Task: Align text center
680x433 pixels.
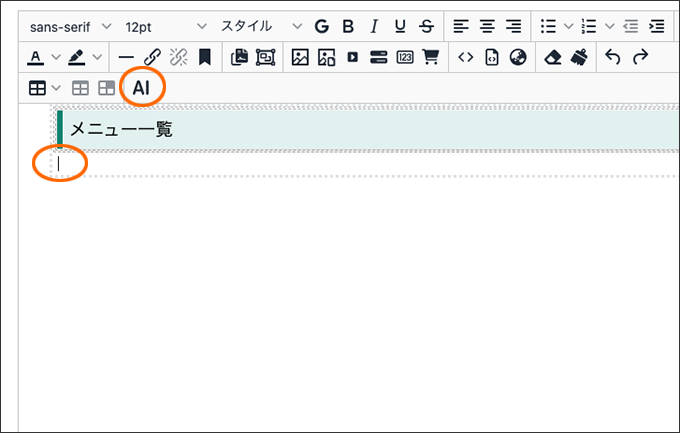Action: pyautogui.click(x=487, y=27)
